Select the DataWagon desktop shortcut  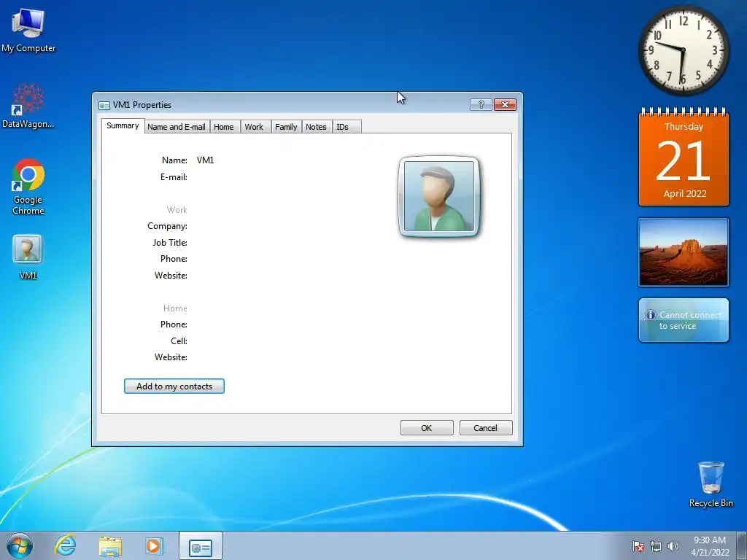(28, 106)
